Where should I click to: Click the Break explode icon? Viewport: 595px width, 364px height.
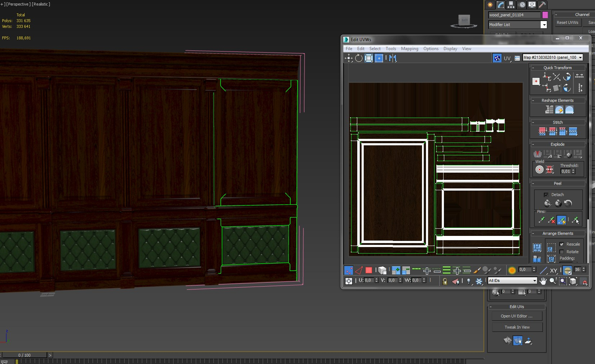pyautogui.click(x=537, y=154)
